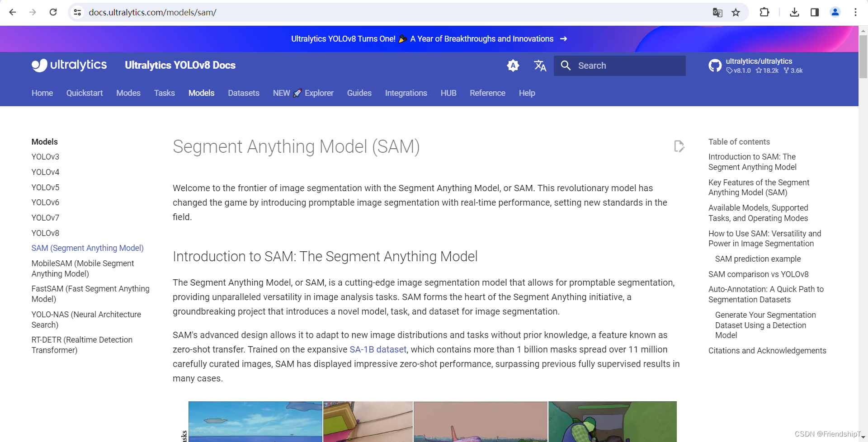Switch to the Modes tab
This screenshot has width=868, height=442.
click(128, 93)
